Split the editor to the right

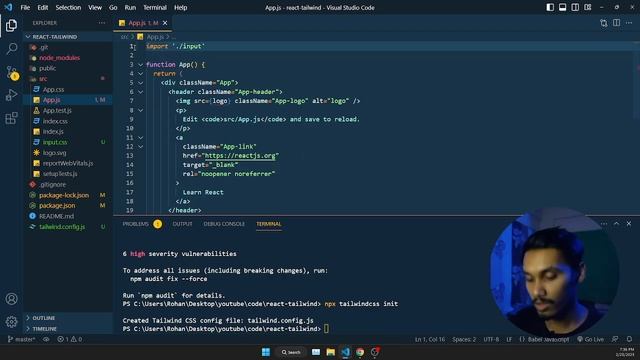(x=616, y=23)
